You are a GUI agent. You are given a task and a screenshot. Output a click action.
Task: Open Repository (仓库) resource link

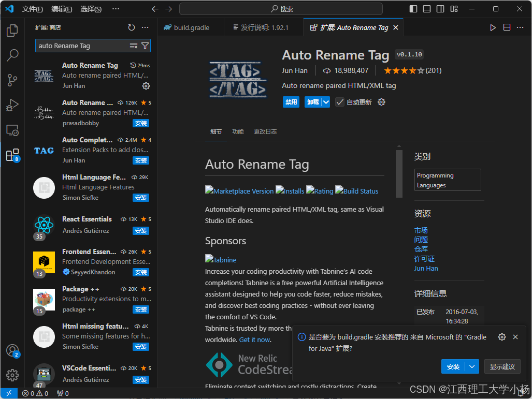[x=421, y=249]
